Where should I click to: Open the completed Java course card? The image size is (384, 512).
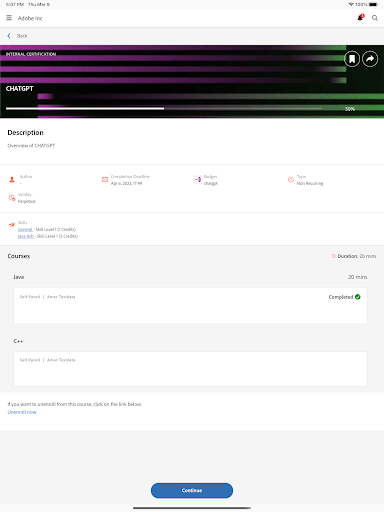tap(190, 306)
